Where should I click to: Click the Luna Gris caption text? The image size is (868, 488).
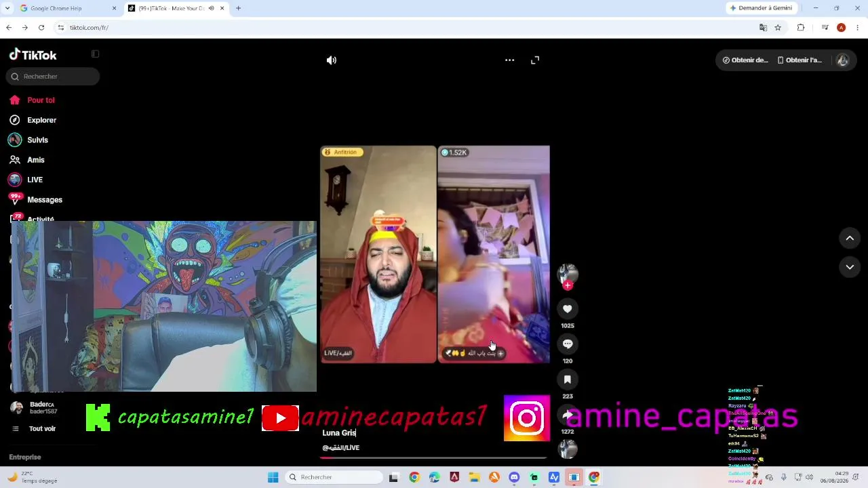[x=339, y=433]
